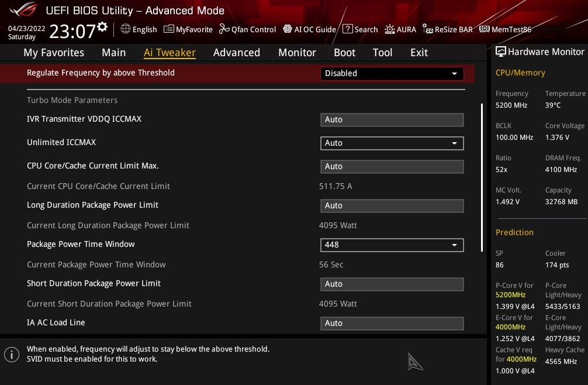
Task: Click the AURA label
Action: [x=406, y=29]
